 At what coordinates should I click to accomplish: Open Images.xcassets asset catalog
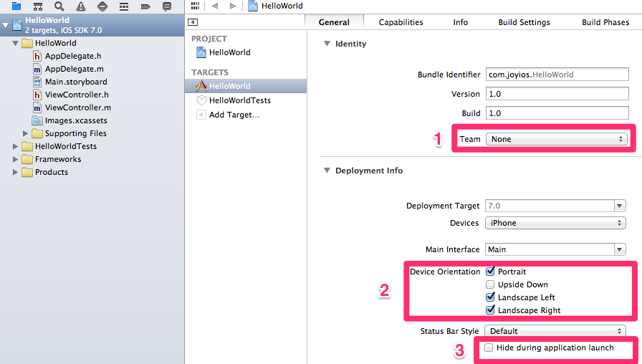pos(76,120)
